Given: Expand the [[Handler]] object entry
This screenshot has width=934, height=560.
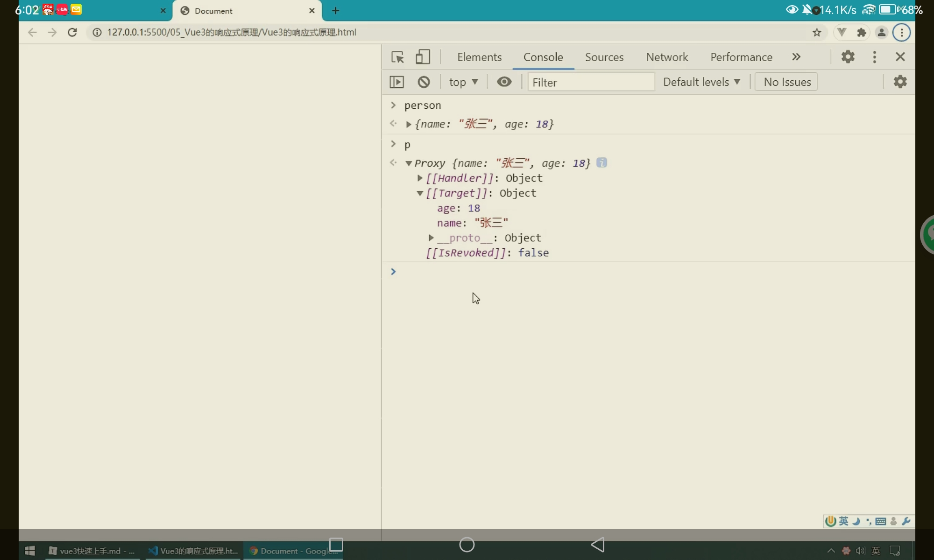Looking at the screenshot, I should click(420, 178).
